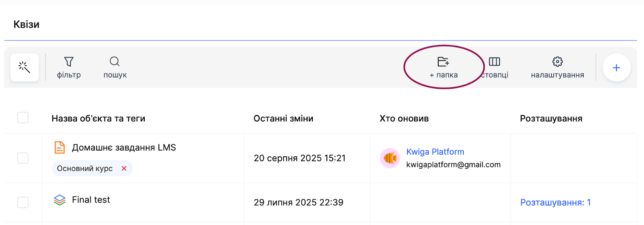The image size is (644, 225).
Task: Click the magic wand icon button
Action: tap(25, 67)
